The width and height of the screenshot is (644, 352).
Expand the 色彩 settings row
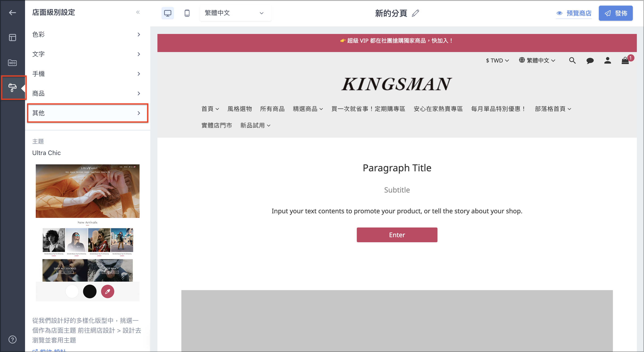87,34
